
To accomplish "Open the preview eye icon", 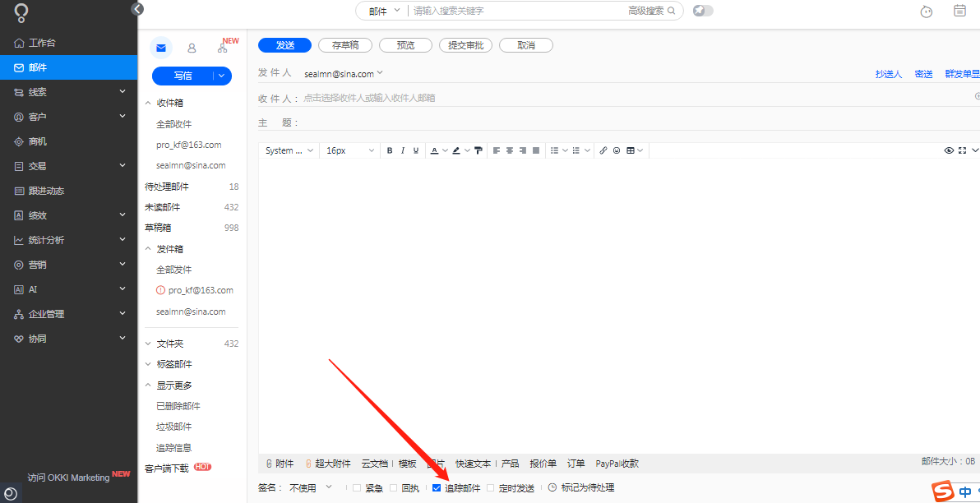I will tap(949, 150).
